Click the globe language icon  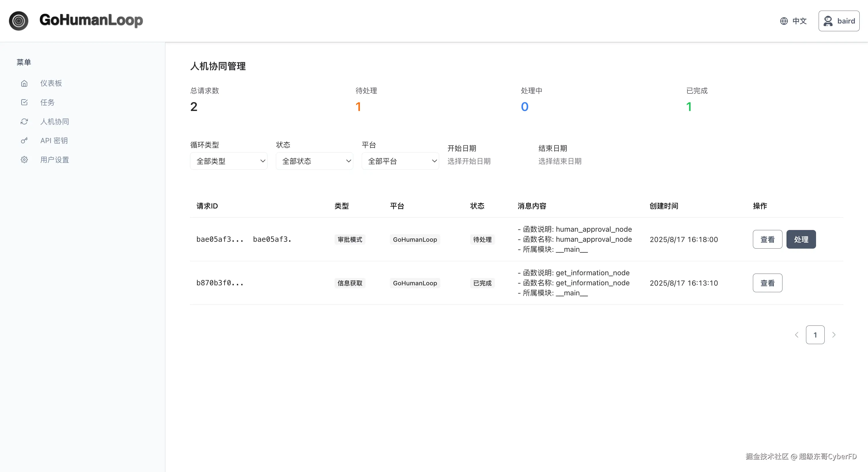(x=784, y=21)
